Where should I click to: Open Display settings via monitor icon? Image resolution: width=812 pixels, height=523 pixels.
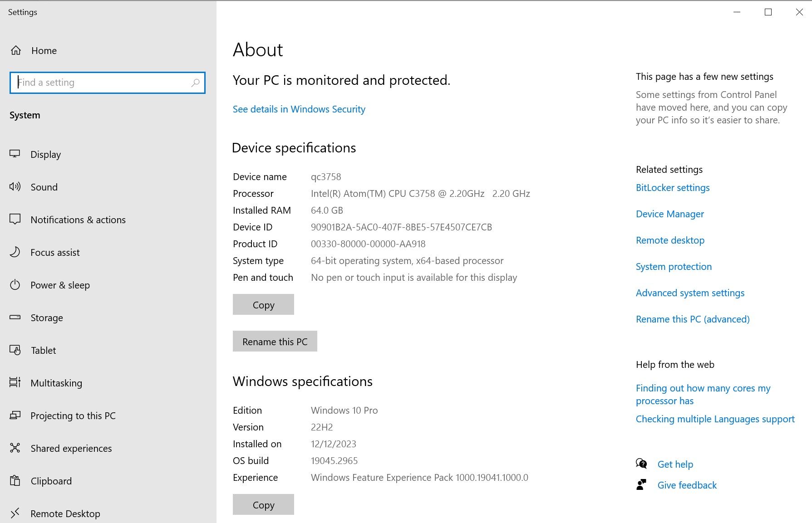[x=15, y=154]
